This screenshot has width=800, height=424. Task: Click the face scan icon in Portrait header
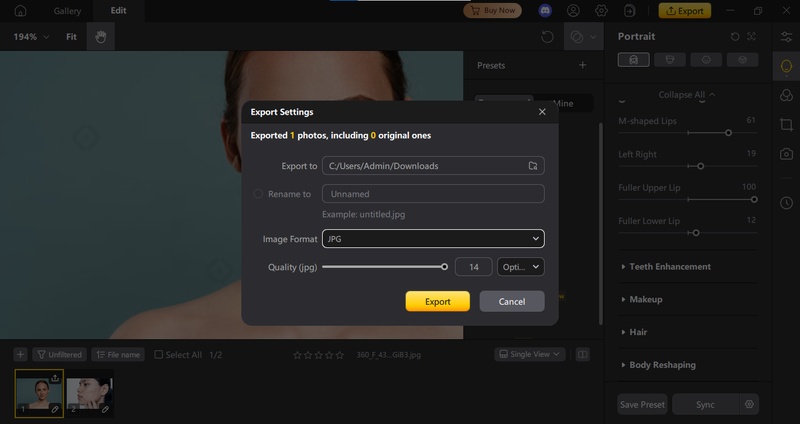(x=752, y=36)
